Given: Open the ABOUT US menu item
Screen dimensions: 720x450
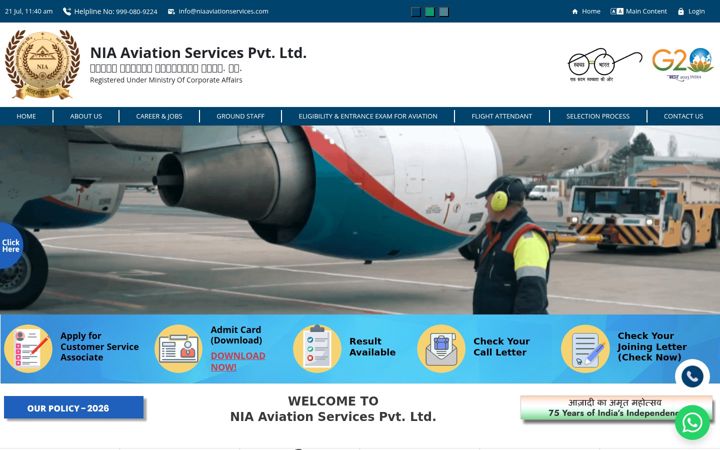Looking at the screenshot, I should point(86,116).
